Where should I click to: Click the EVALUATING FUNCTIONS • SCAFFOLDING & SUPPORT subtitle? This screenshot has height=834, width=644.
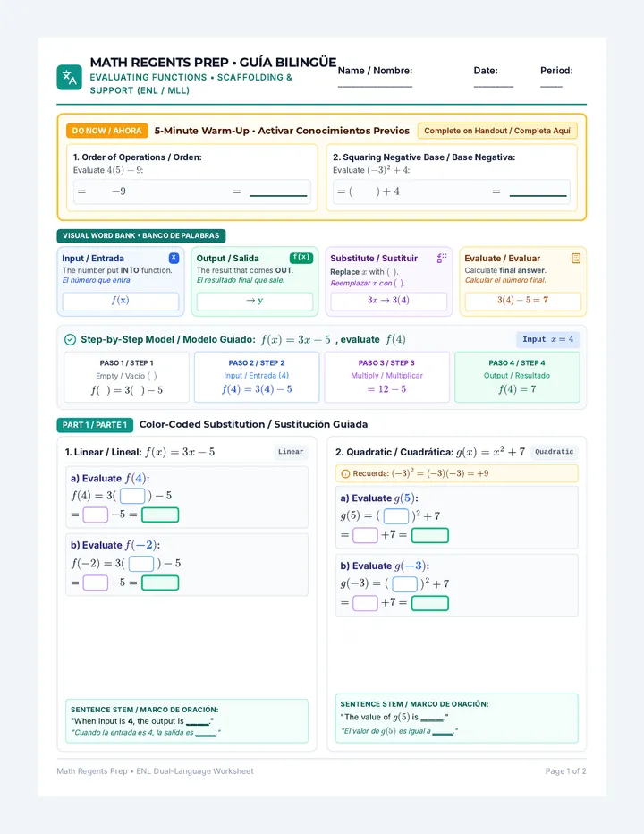pyautogui.click(x=191, y=84)
